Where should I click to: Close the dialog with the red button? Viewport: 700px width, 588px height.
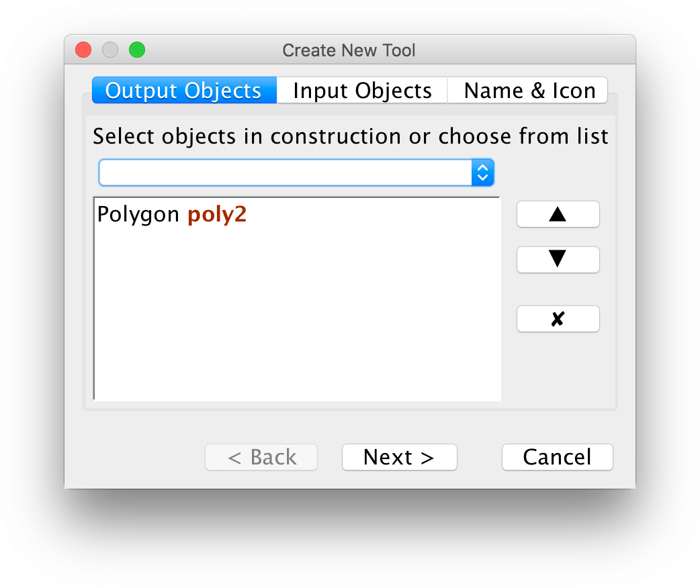tap(83, 50)
